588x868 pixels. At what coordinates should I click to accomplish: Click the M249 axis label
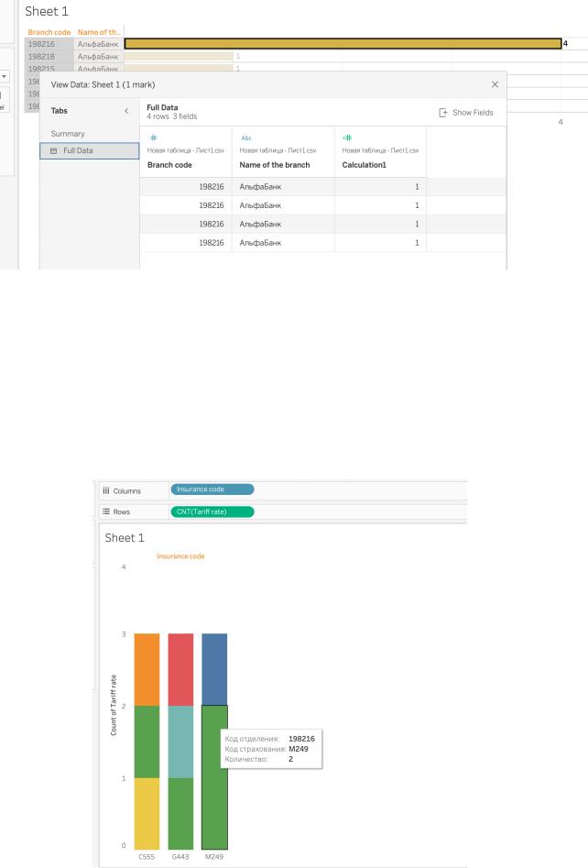coord(214,856)
